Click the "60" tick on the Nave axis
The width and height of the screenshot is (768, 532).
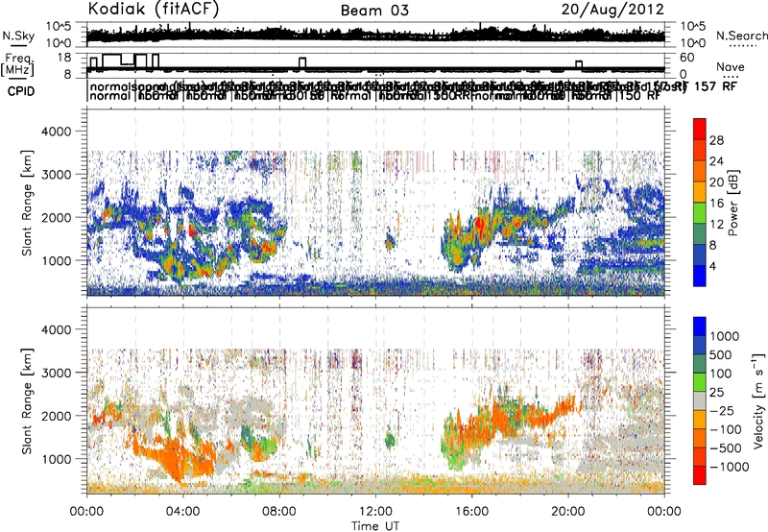click(687, 58)
